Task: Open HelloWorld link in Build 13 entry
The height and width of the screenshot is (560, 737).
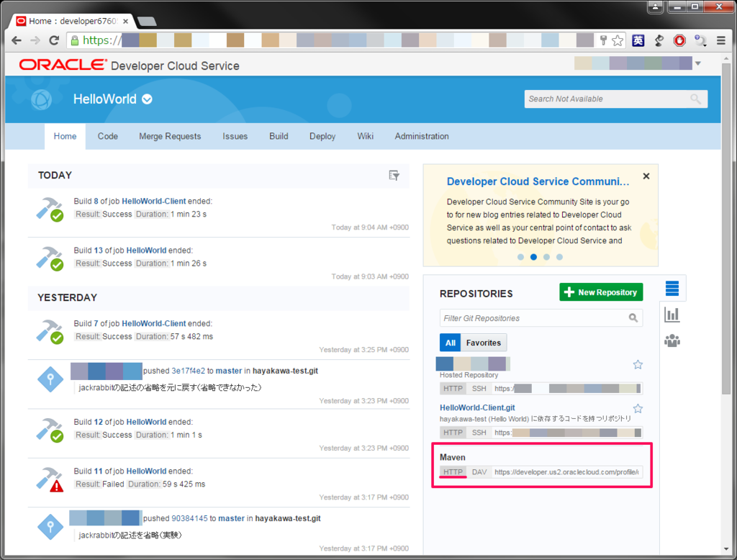Action: (146, 250)
